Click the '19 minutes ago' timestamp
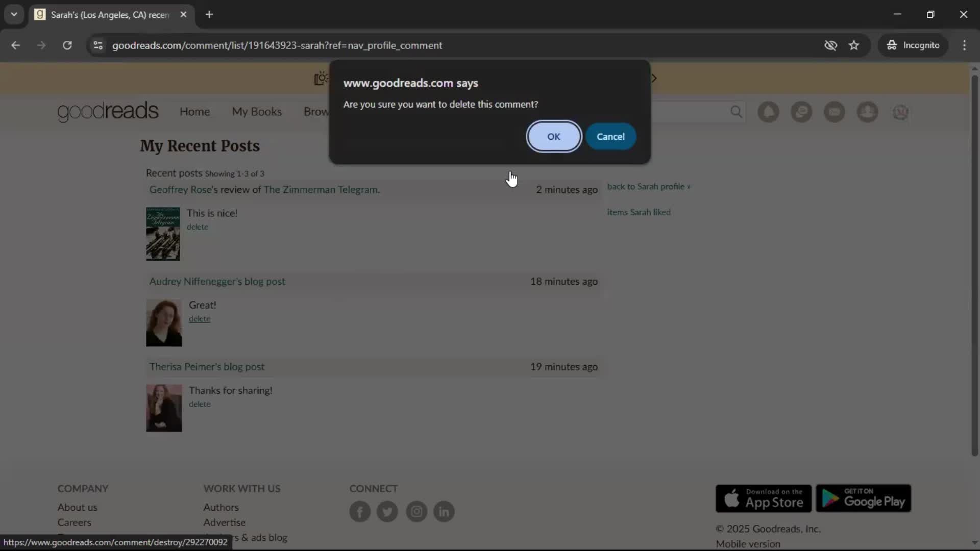980x551 pixels. pyautogui.click(x=563, y=366)
